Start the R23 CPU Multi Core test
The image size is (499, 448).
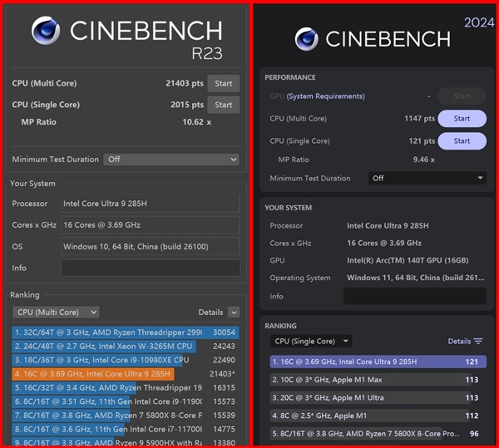pos(223,83)
